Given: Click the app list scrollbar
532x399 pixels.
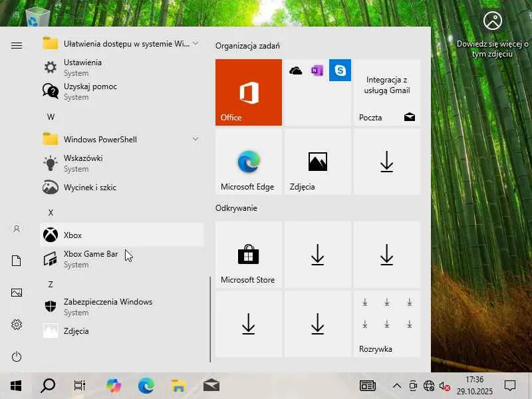Looking at the screenshot, I should pos(210,319).
